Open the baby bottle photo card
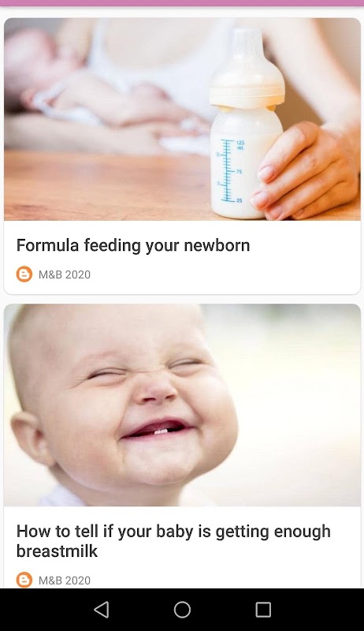 click(x=182, y=119)
